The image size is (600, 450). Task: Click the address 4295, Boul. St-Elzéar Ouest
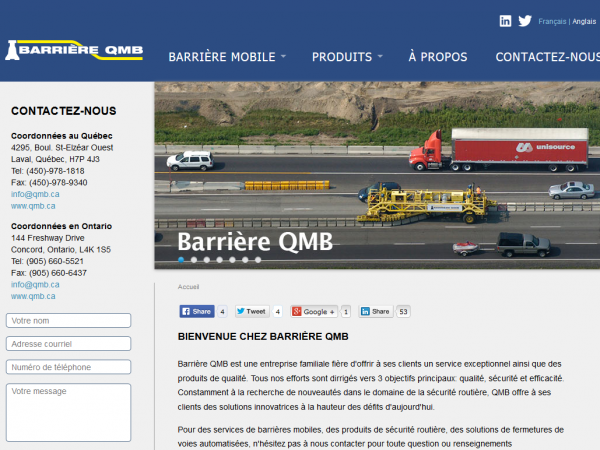pos(62,147)
